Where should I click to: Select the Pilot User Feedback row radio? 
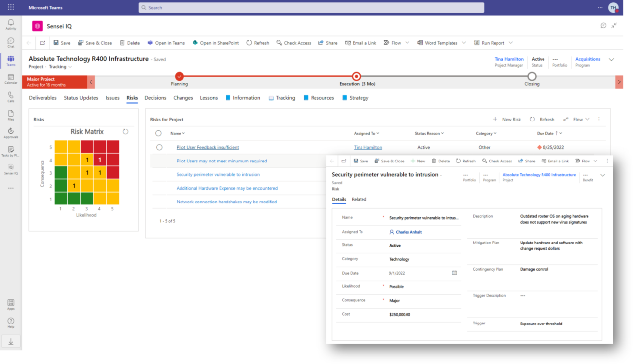point(159,147)
